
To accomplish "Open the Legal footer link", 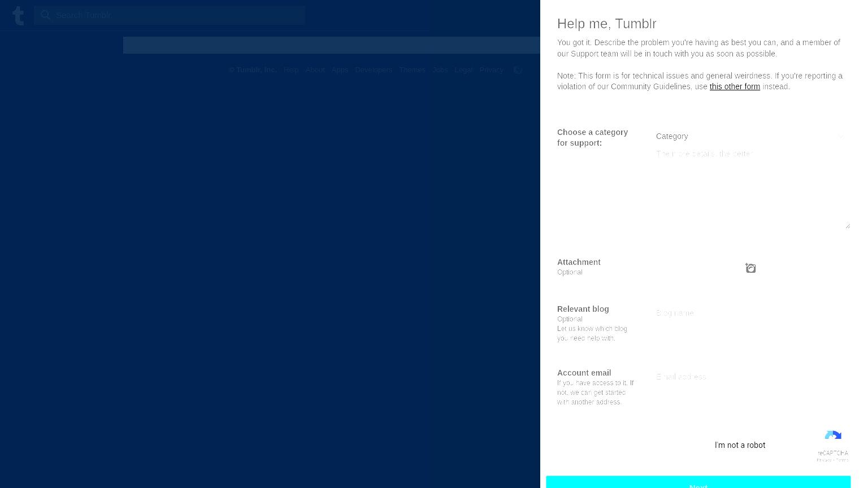I will 463,70.
